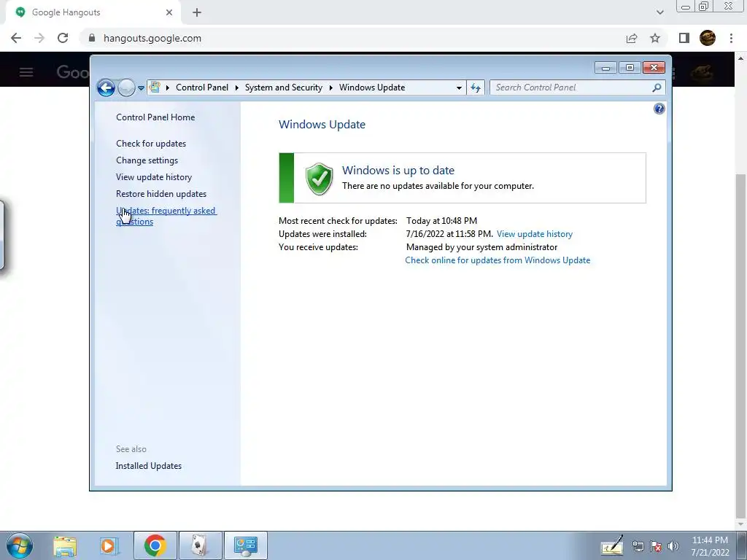The height and width of the screenshot is (560, 747).
Task: Click the search magnifier icon
Action: 657,87
